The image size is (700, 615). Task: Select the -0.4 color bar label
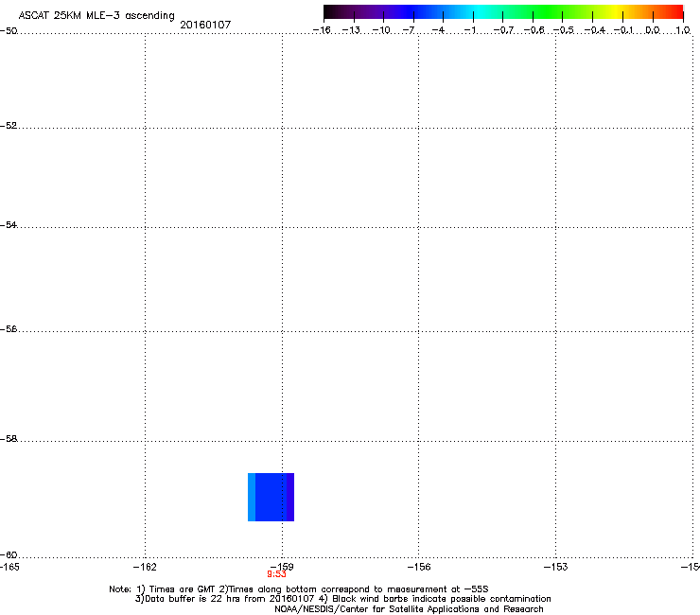[x=595, y=30]
